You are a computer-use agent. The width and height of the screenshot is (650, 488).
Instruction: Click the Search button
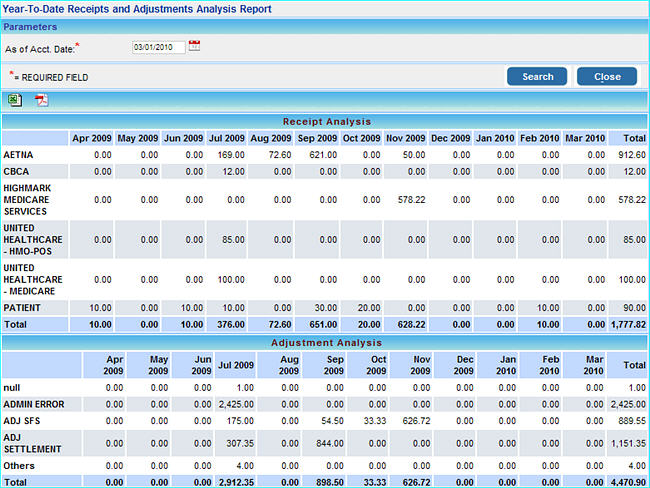(537, 76)
